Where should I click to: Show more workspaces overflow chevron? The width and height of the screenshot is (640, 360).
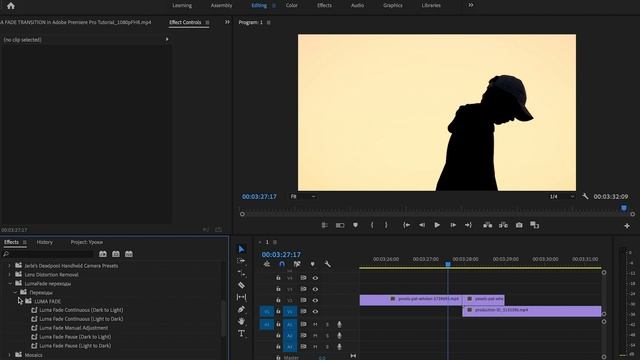point(471,5)
